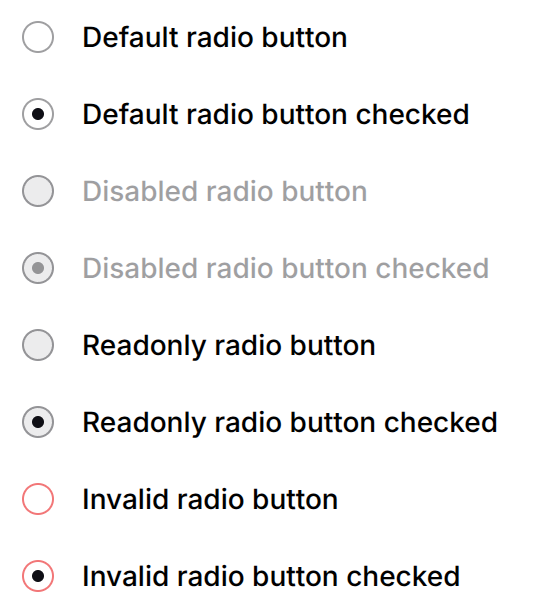Click the 'Invalid radio button checked' label text
The image size is (534, 616).
pyautogui.click(x=271, y=577)
